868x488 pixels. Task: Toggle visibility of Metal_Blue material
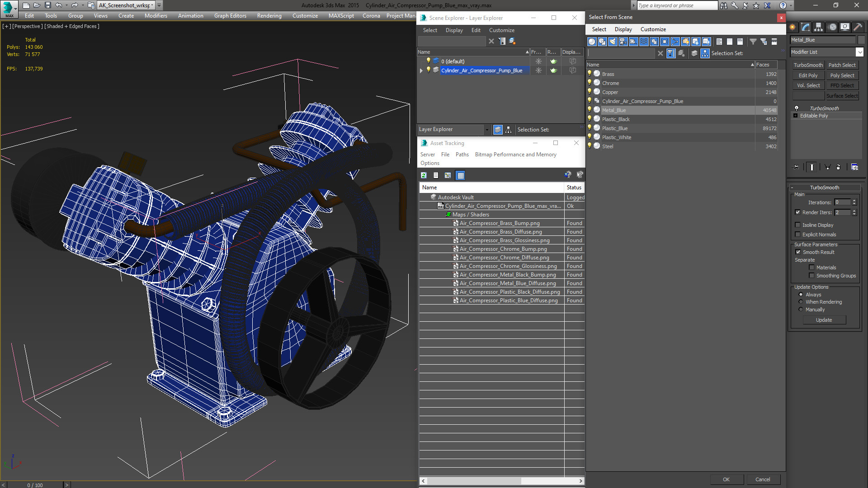(x=590, y=110)
